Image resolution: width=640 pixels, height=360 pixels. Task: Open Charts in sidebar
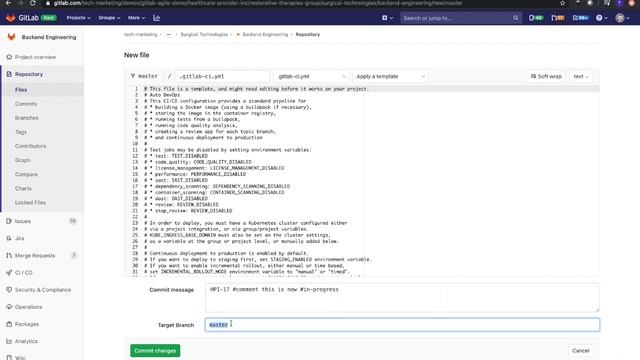pos(23,189)
